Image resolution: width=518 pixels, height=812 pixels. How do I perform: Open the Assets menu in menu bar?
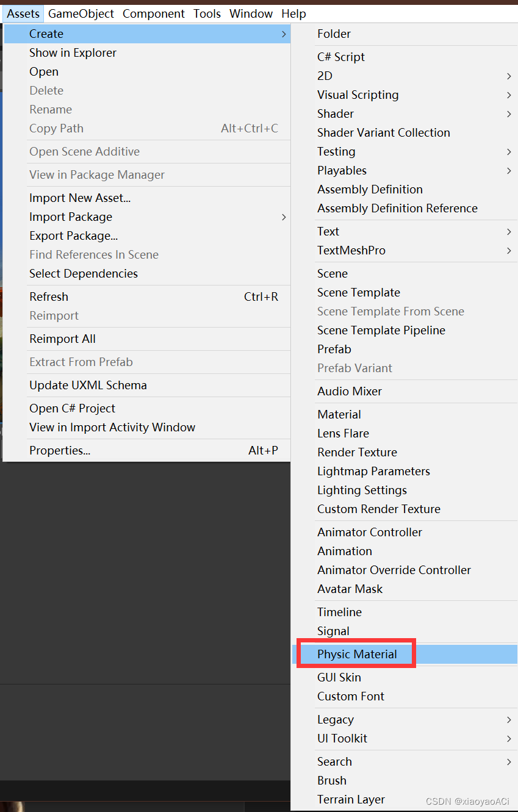point(23,13)
